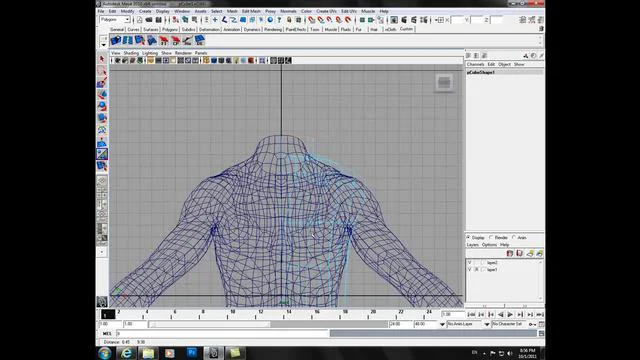Open Windows Explorer folder on taskbar
Image resolution: width=640 pixels, height=360 pixels.
[x=148, y=353]
